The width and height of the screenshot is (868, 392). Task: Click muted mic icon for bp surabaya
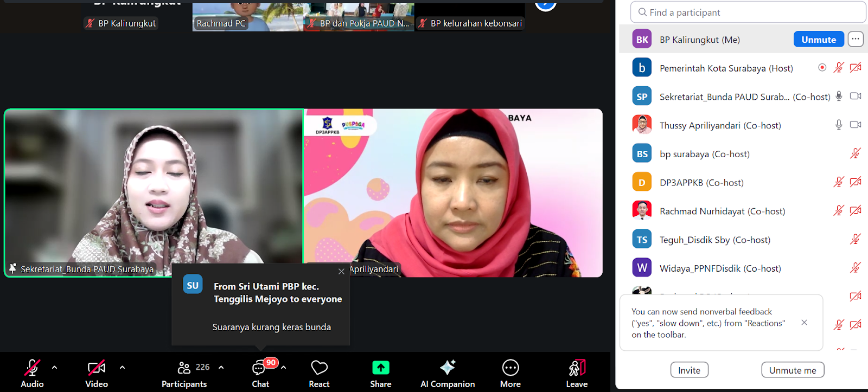pyautogui.click(x=856, y=153)
